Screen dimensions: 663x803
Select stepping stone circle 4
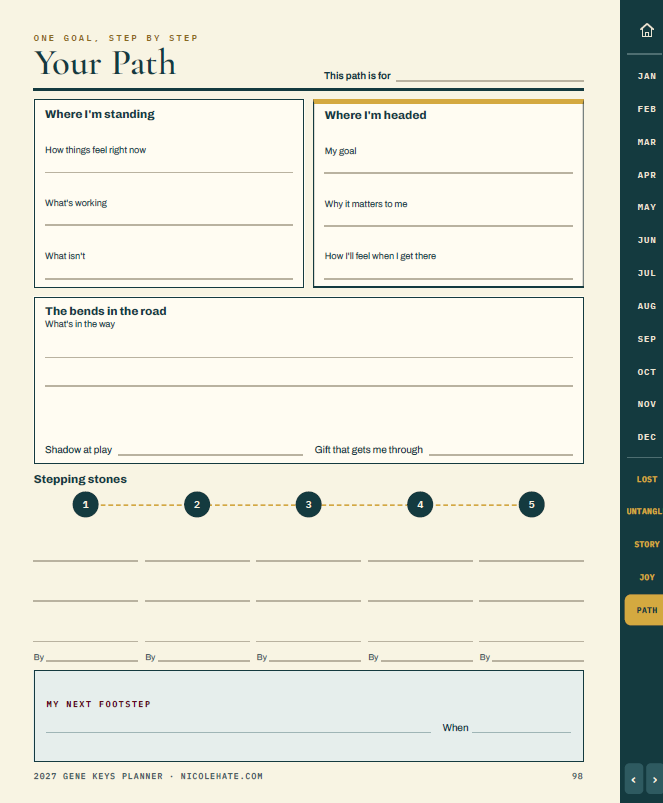[x=420, y=504]
